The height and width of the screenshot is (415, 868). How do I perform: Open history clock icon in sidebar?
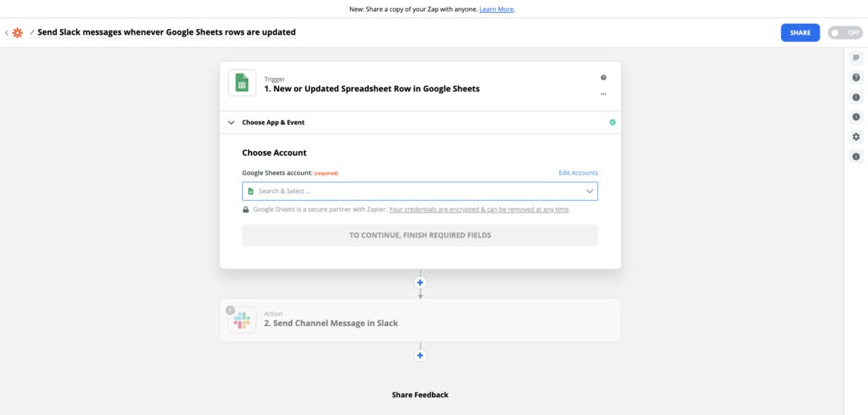[x=856, y=116]
